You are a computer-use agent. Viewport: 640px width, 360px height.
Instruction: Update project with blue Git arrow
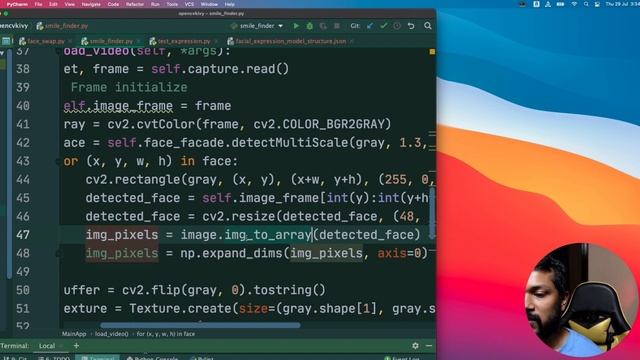[370, 26]
